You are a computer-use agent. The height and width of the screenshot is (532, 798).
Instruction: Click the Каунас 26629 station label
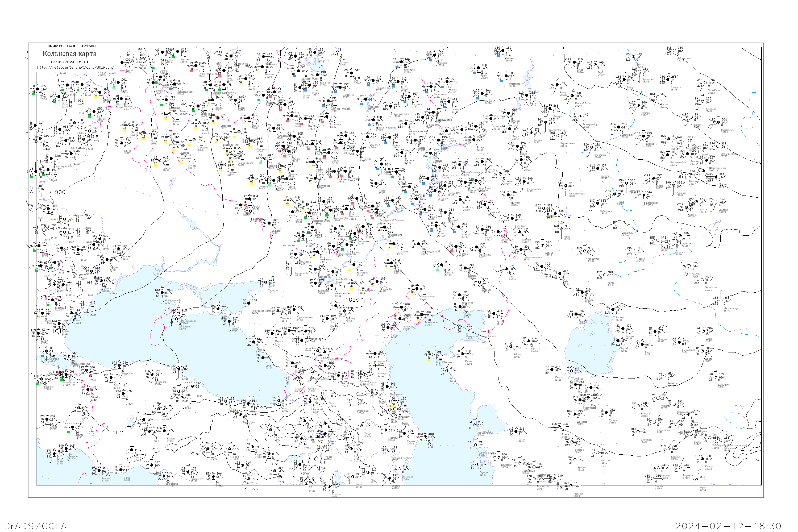coord(125,91)
